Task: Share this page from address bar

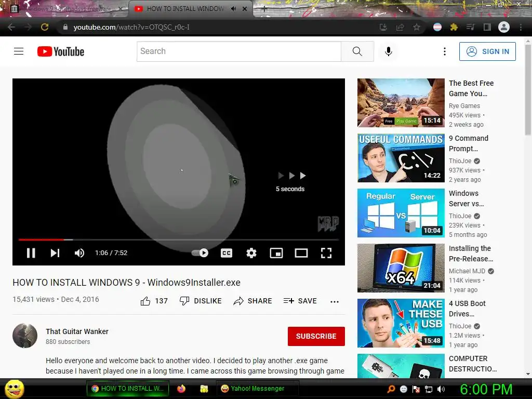Action: coord(400,27)
